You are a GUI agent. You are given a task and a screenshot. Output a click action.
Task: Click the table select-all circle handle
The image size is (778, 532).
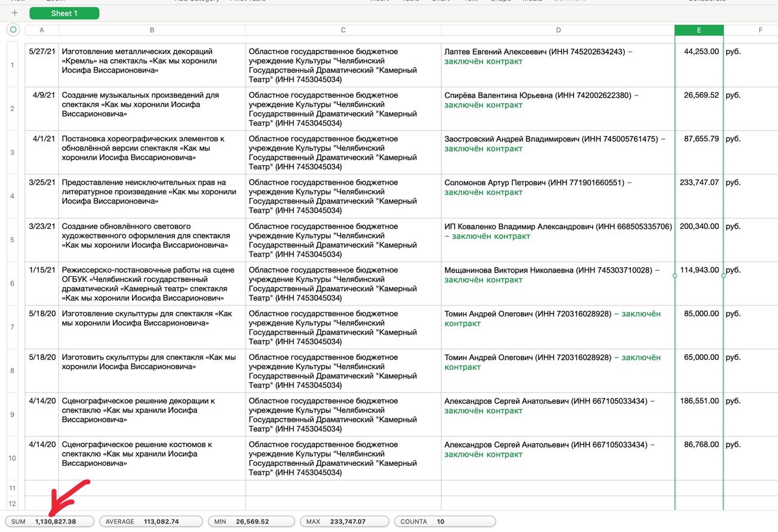[x=13, y=30]
